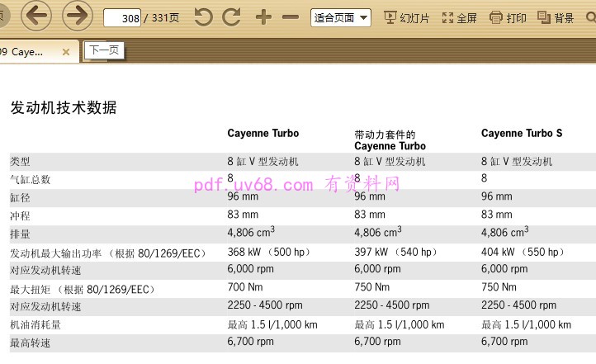Enter full screen mode (全屏)
The width and height of the screenshot is (596, 364).
(x=460, y=17)
